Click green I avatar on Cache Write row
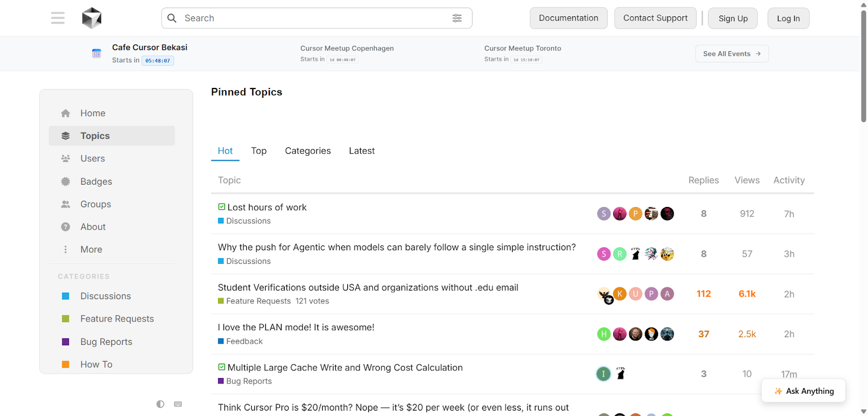This screenshot has height=416, width=868. (603, 374)
